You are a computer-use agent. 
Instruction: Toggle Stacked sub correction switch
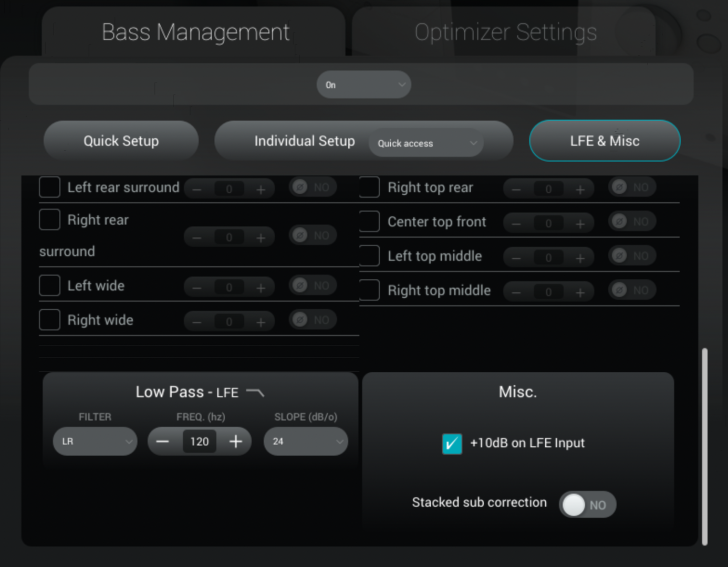[x=587, y=505]
